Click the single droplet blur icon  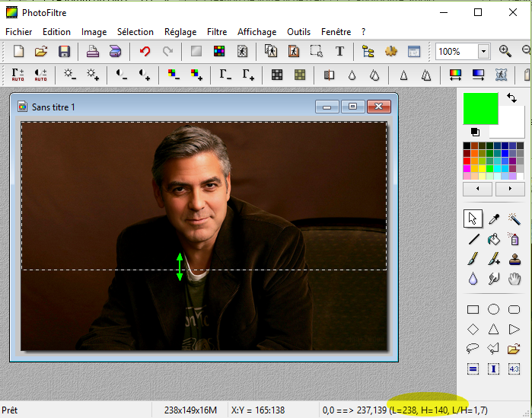[x=352, y=75]
